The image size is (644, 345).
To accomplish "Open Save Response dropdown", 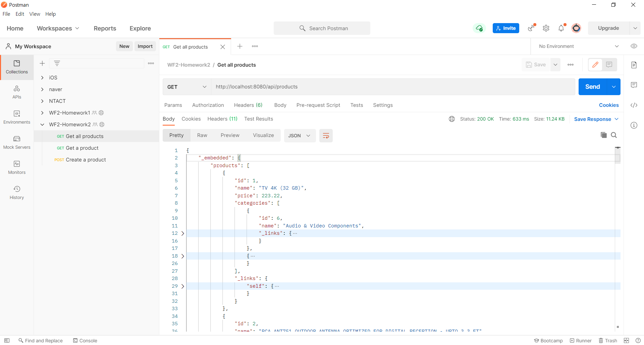I will click(x=596, y=119).
